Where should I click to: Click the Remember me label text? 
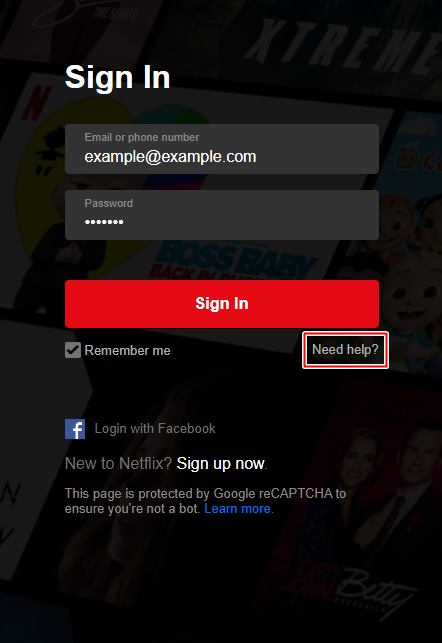tap(128, 350)
